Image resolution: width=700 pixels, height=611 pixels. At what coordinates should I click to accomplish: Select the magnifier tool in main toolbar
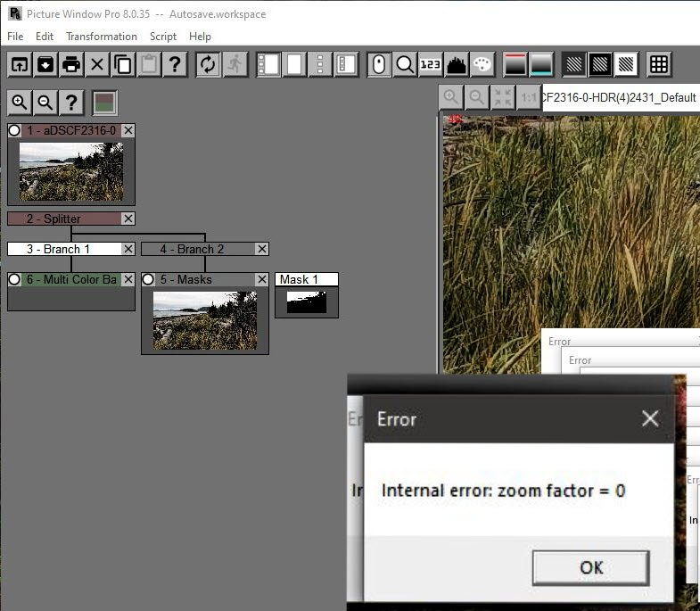coord(405,64)
